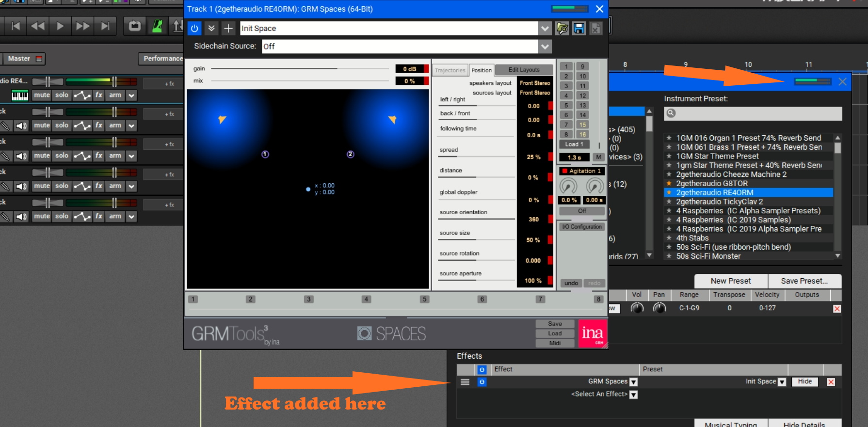Open automation curve icon on RE4ORM track
The width and height of the screenshot is (868, 427).
click(x=82, y=95)
